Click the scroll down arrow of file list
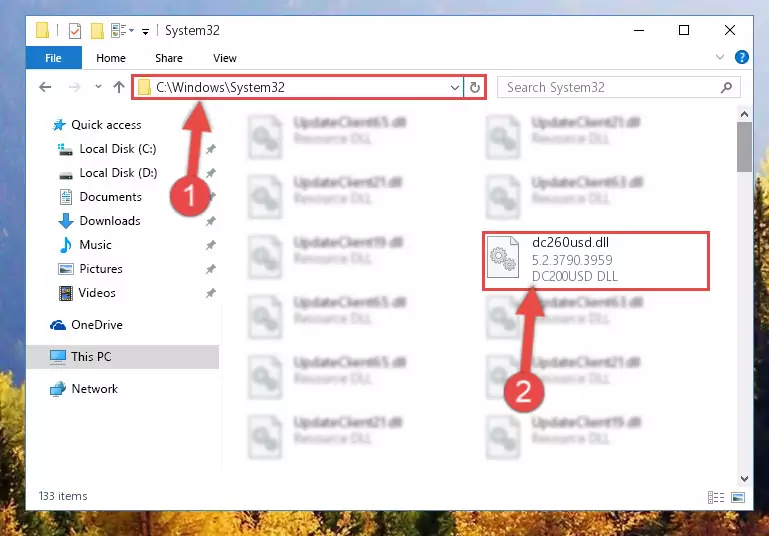This screenshot has height=536, width=769. [744, 479]
